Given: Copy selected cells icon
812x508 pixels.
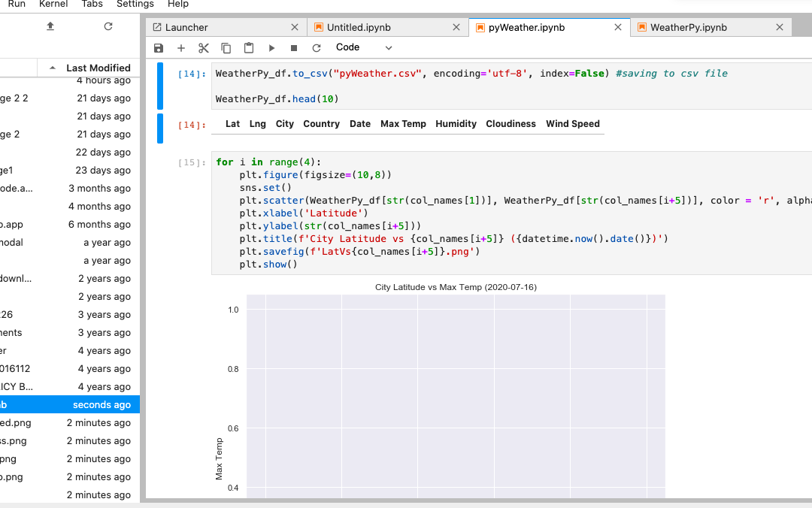Looking at the screenshot, I should point(226,48).
